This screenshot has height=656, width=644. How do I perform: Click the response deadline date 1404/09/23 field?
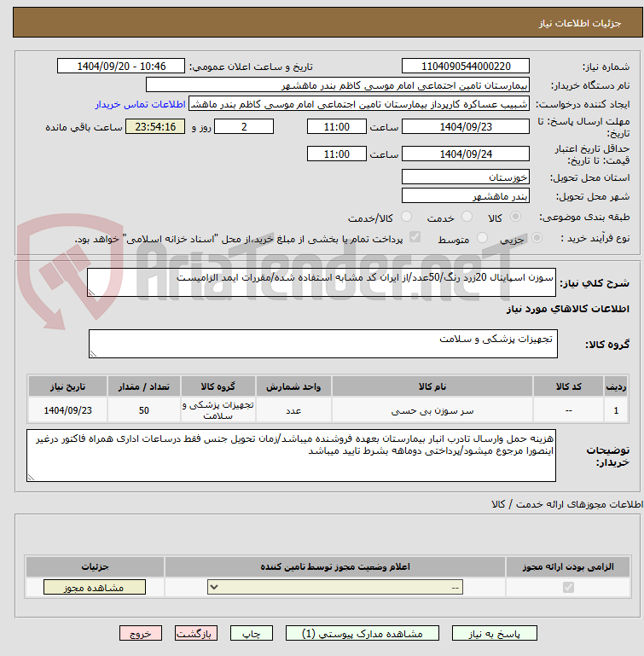[466, 127]
